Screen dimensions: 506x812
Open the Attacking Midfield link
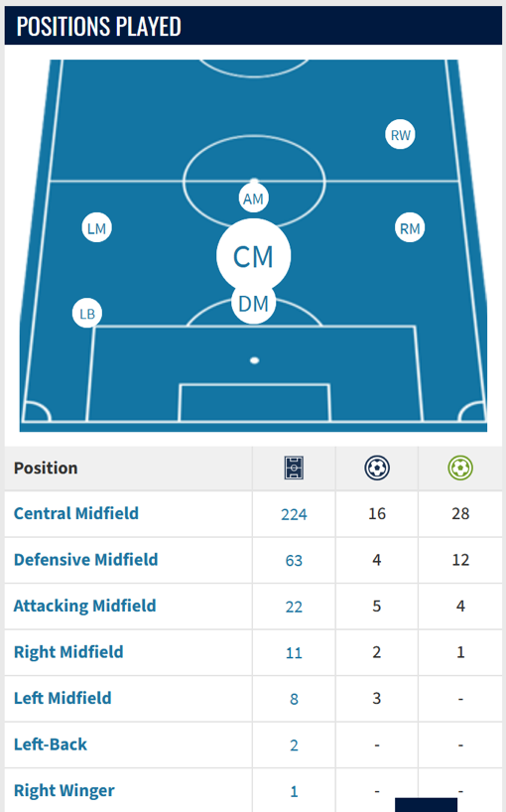point(85,606)
